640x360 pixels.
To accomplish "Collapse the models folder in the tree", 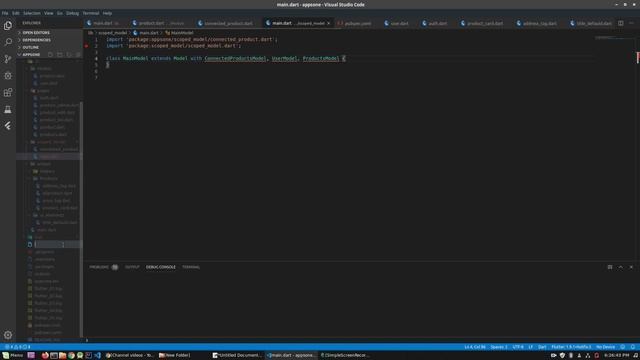I will (x=49, y=69).
